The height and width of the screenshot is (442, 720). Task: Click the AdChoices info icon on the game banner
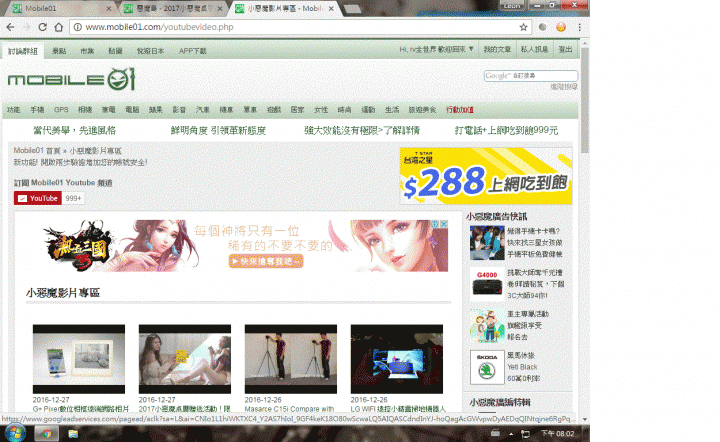click(435, 224)
